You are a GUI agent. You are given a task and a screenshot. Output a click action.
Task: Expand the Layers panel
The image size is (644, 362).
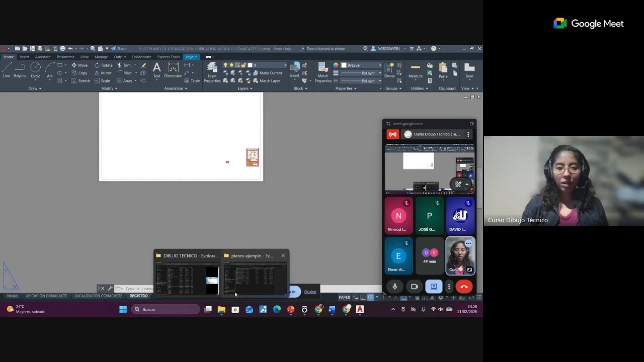tap(245, 88)
